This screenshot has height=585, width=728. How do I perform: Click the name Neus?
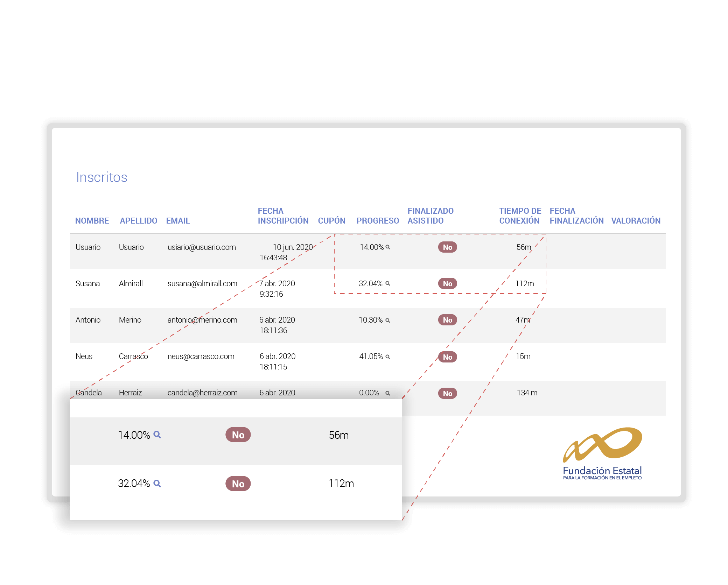click(x=84, y=356)
